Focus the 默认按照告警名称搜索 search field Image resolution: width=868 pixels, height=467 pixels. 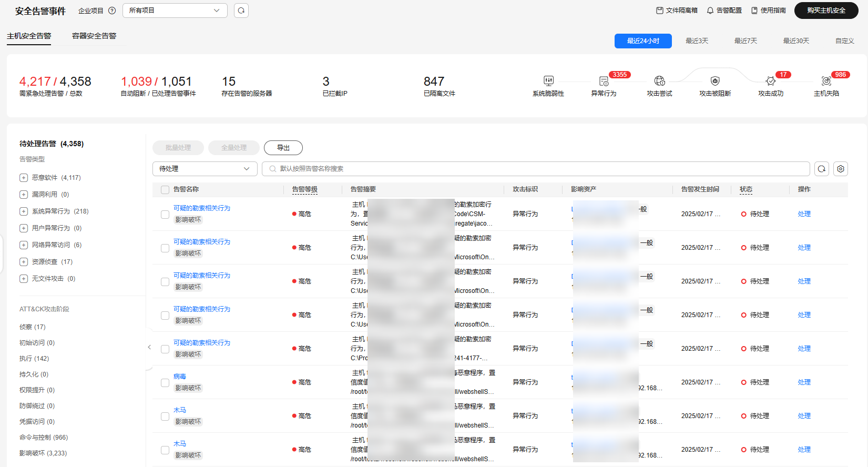click(x=536, y=169)
